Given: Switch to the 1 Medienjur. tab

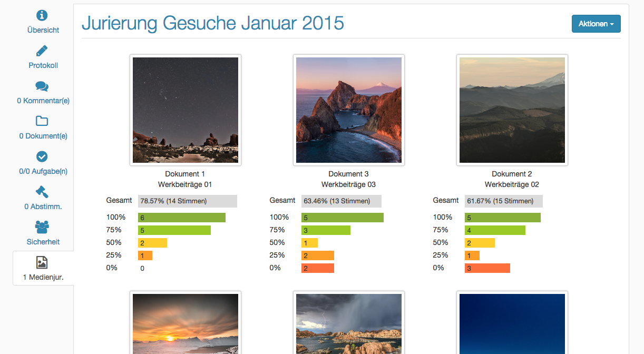Looking at the screenshot, I should pyautogui.click(x=43, y=268).
